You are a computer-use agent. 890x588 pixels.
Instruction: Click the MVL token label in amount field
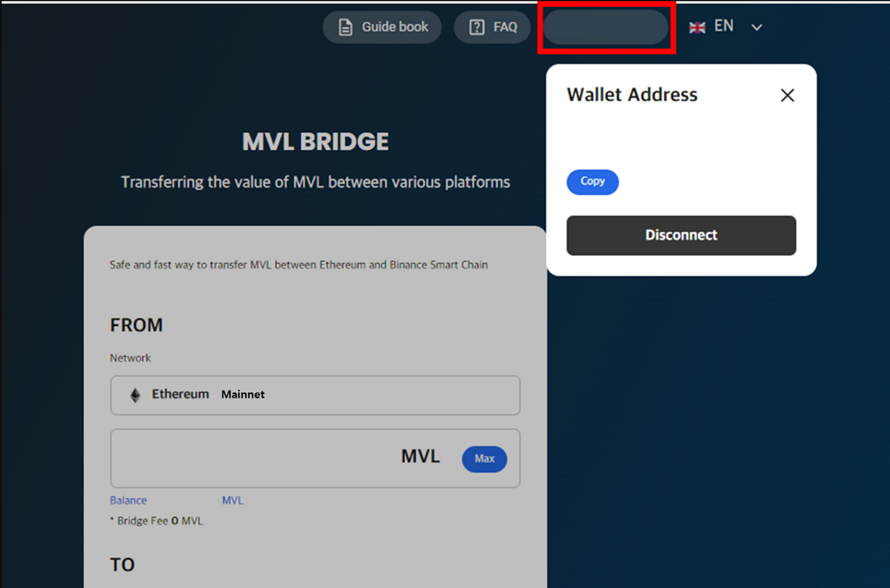[x=420, y=456]
